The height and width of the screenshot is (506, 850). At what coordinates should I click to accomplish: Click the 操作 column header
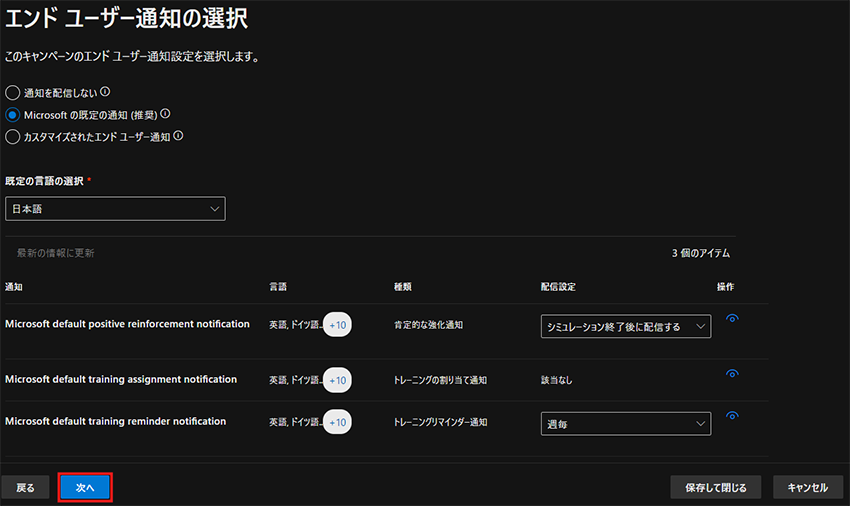coord(725,287)
